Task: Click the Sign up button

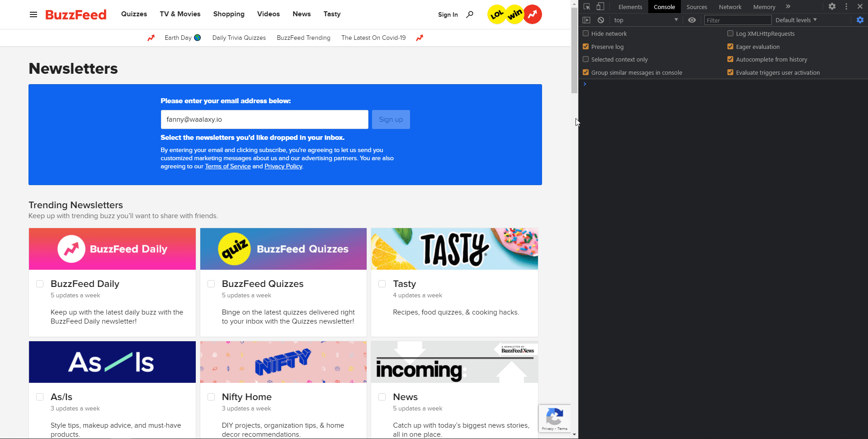Action: click(x=391, y=119)
